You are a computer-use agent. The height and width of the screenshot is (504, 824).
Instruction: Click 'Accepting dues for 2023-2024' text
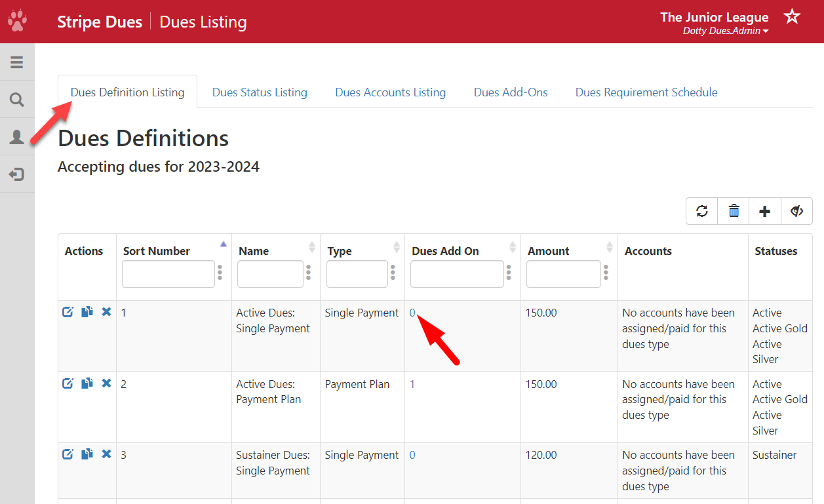pyautogui.click(x=159, y=166)
